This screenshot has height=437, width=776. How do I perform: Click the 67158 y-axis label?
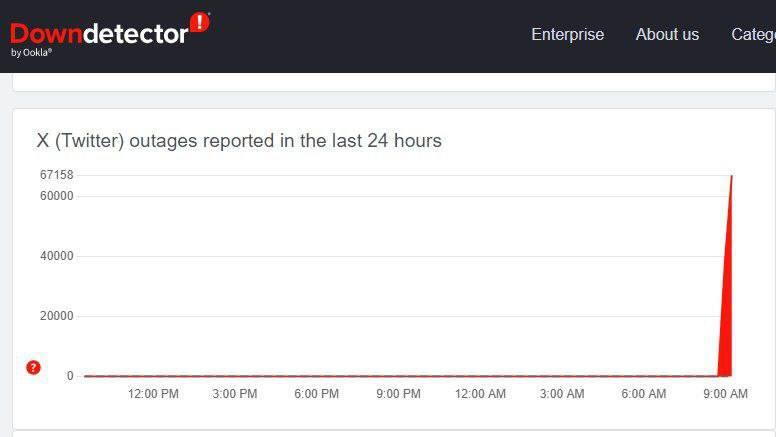tap(56, 175)
